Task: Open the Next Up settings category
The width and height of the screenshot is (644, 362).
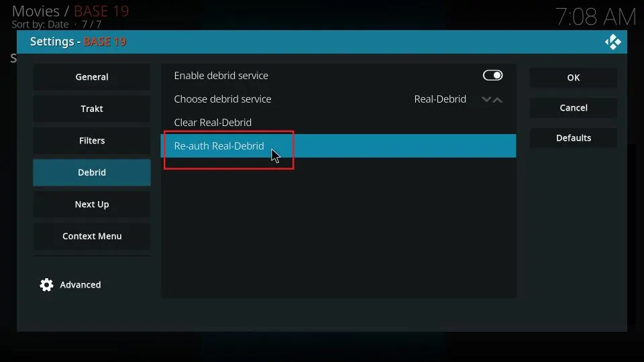Action: [x=92, y=204]
